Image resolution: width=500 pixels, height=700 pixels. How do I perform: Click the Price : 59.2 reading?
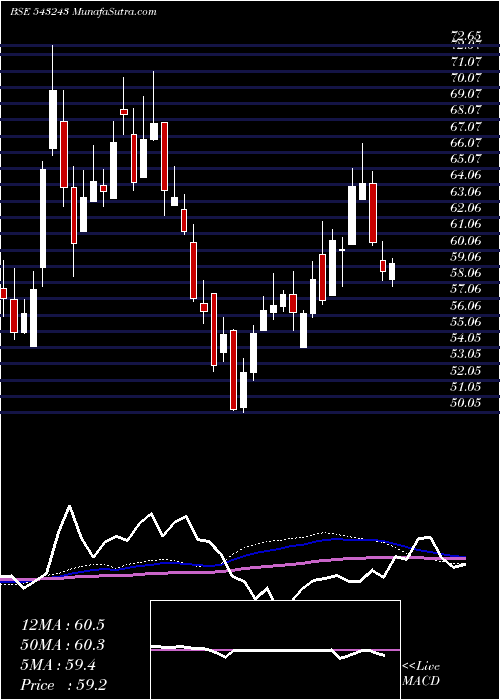click(x=62, y=685)
